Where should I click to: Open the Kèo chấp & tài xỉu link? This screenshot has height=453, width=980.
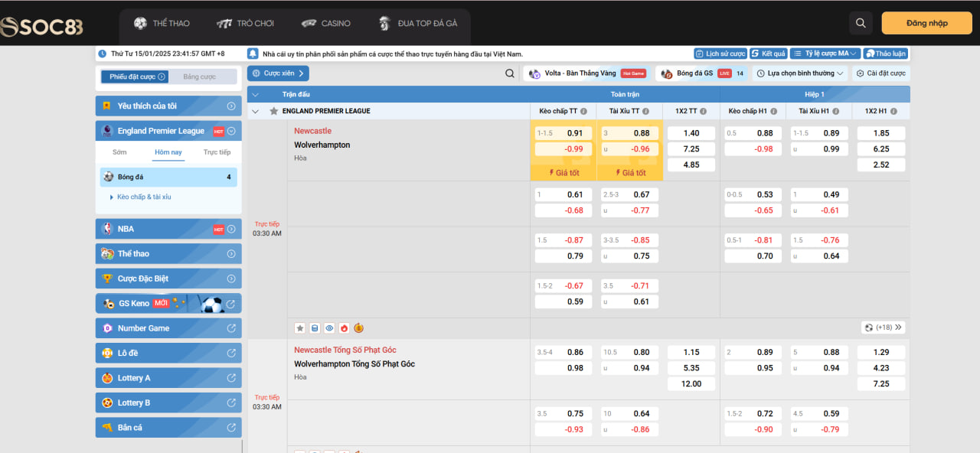click(x=144, y=197)
